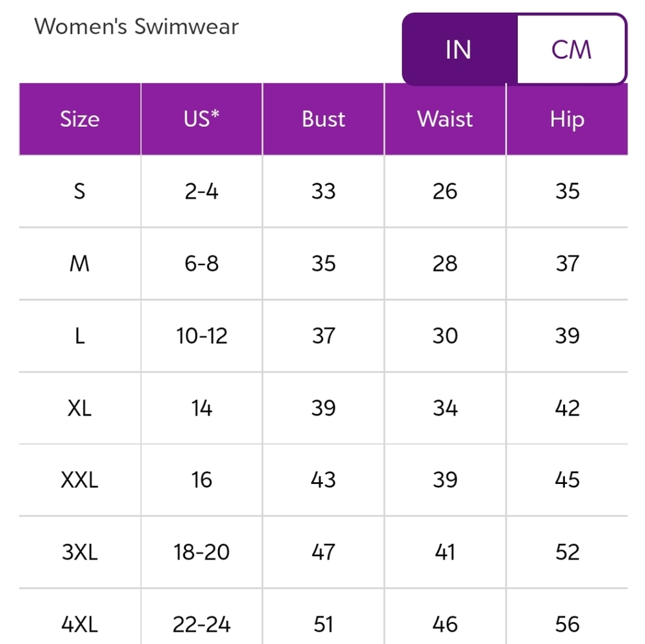Switch units to CM
The image size is (645, 644).
click(571, 50)
